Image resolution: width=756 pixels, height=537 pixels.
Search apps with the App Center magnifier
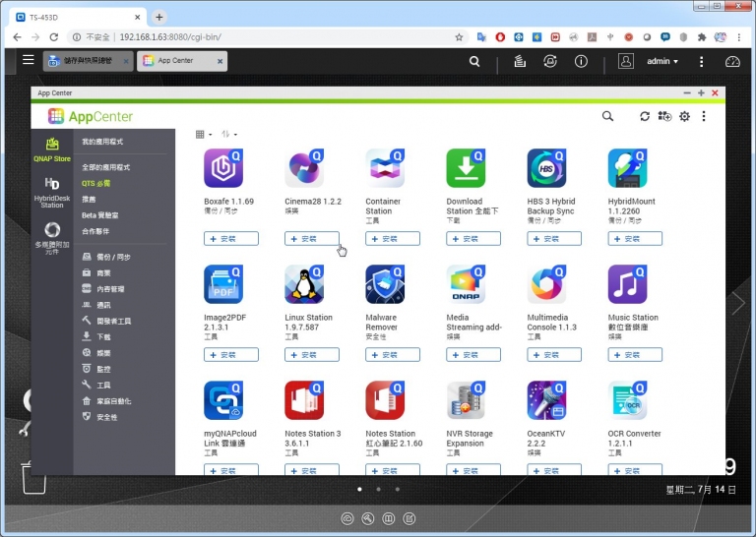click(x=607, y=116)
